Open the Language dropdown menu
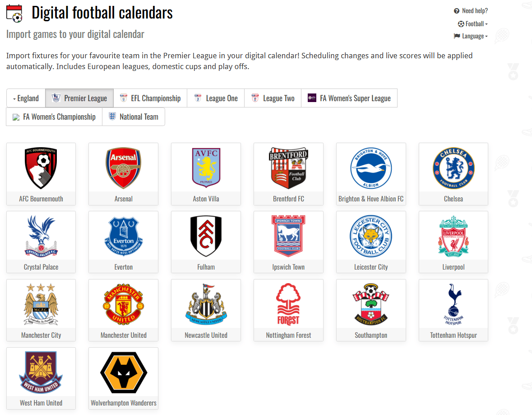Screen dimensions: 532x415 point(471,36)
